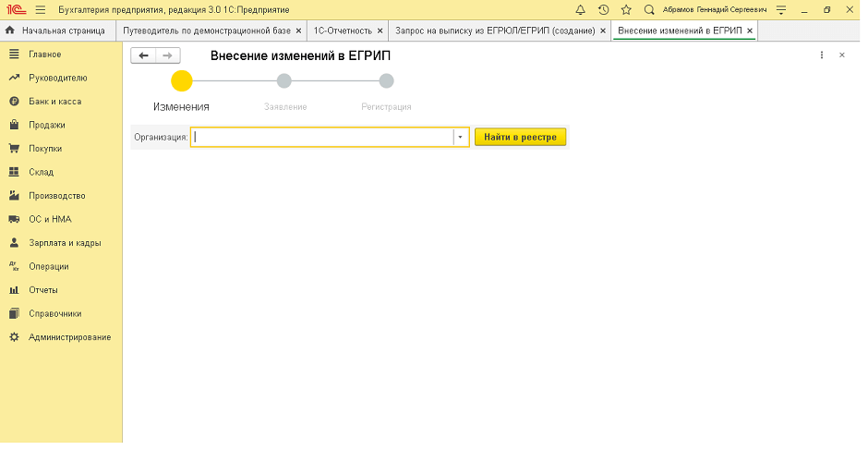Open the Администрирование section

point(70,337)
